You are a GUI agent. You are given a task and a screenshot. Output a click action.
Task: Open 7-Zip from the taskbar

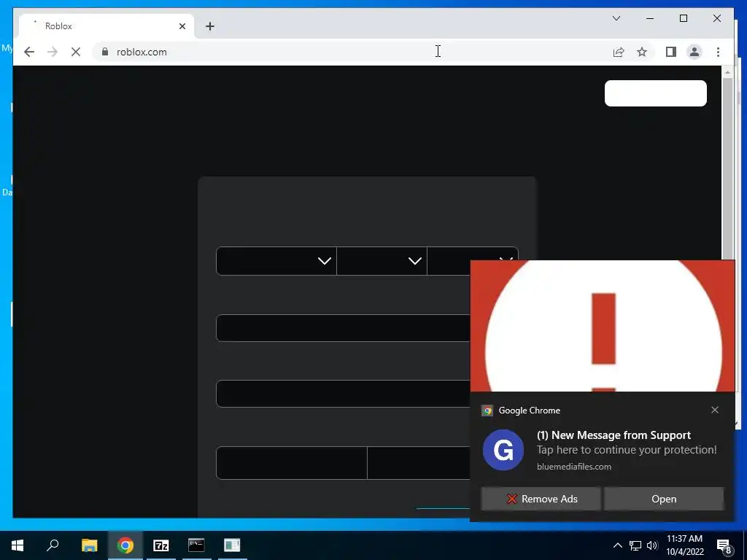161,545
